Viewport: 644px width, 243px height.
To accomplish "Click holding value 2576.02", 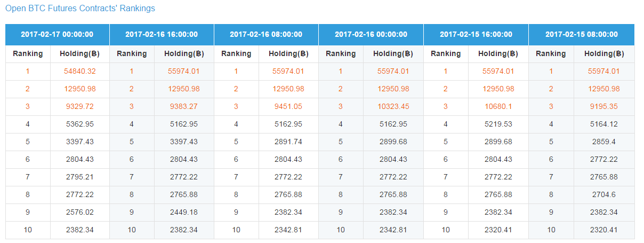I will pos(80,213).
